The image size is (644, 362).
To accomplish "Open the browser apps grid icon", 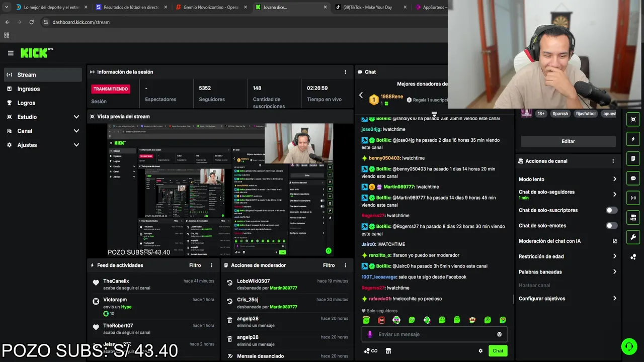I will point(7,35).
